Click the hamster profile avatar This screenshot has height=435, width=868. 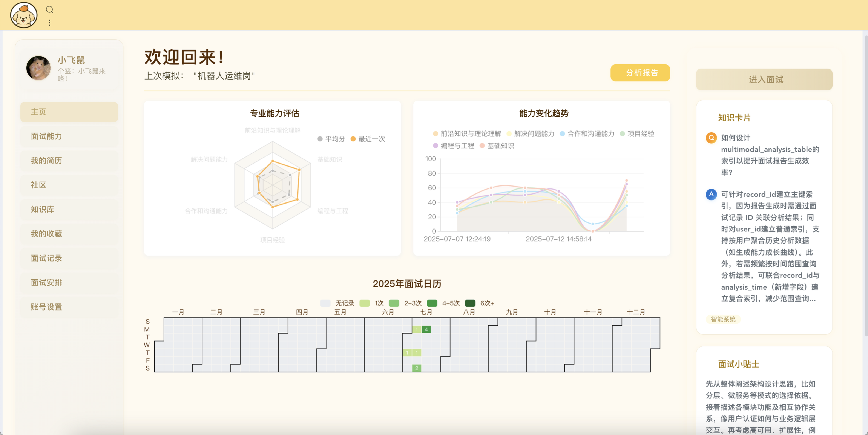tap(38, 68)
